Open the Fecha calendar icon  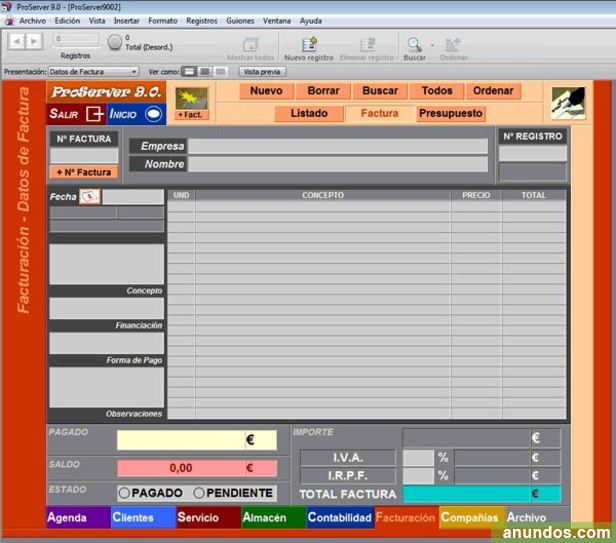pyautogui.click(x=90, y=196)
